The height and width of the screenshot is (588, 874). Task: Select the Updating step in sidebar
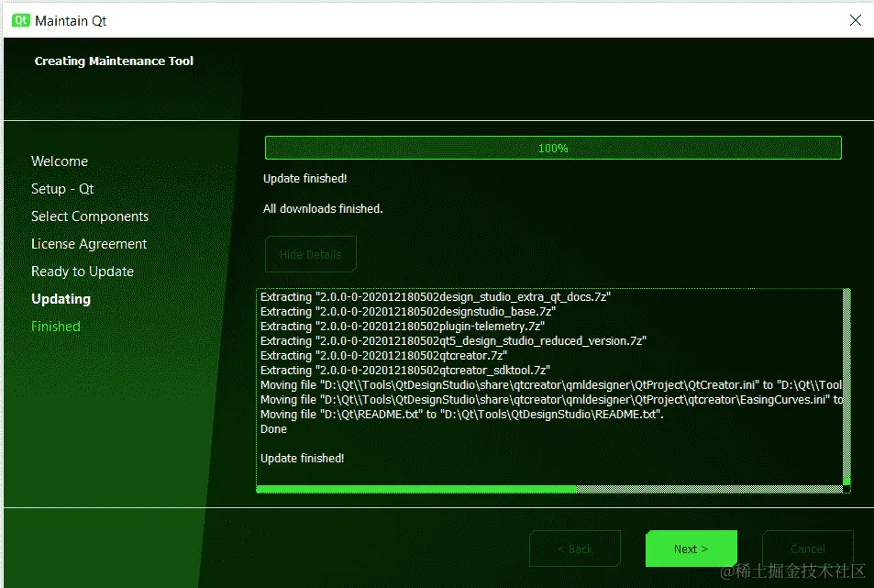(61, 299)
